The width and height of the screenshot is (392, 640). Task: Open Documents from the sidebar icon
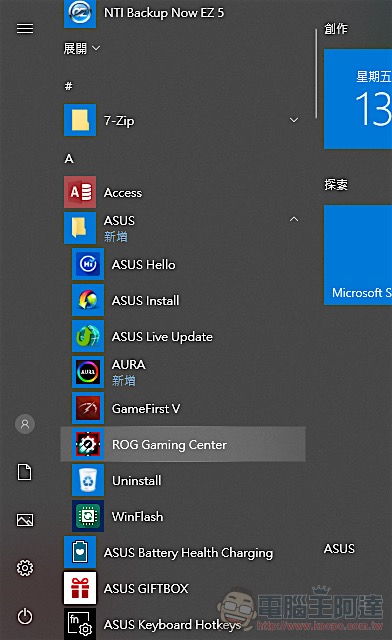click(x=24, y=472)
